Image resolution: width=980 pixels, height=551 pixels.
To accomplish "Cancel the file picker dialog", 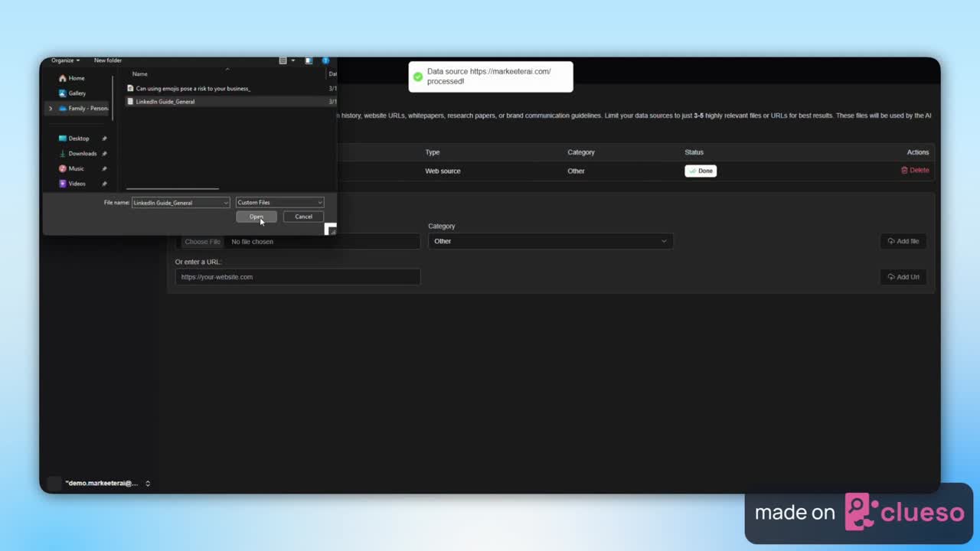I will (x=303, y=217).
